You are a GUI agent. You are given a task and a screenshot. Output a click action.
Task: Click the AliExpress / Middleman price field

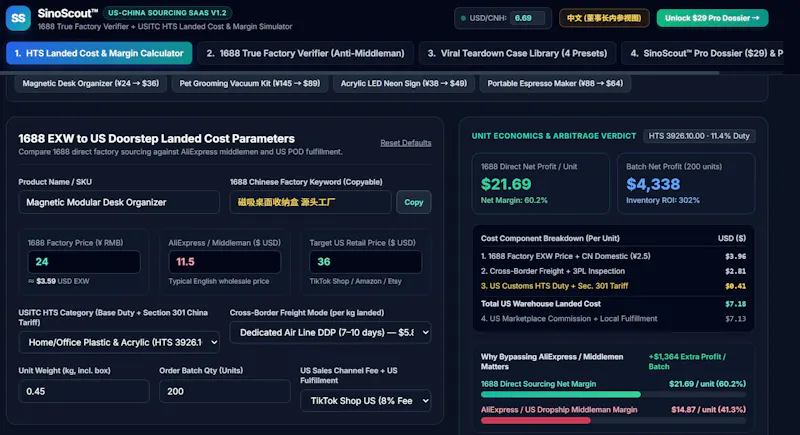[x=224, y=262]
